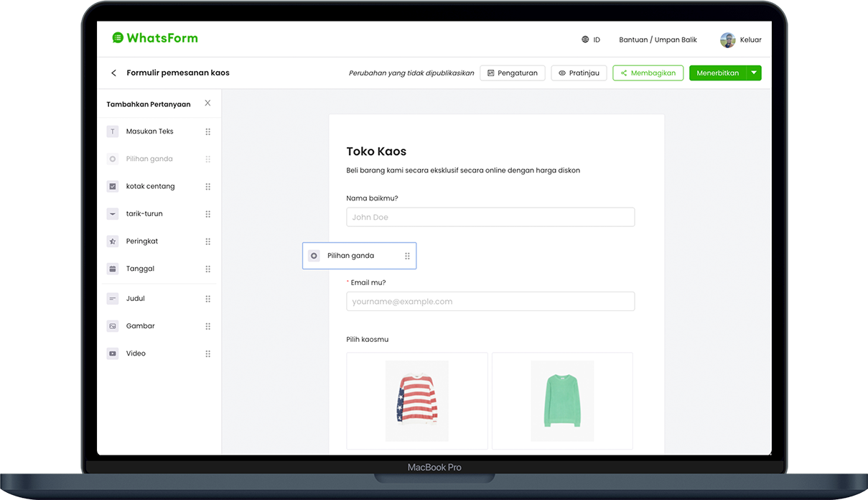This screenshot has width=868, height=500.
Task: Select the Masukan Teks question icon
Action: [x=113, y=131]
